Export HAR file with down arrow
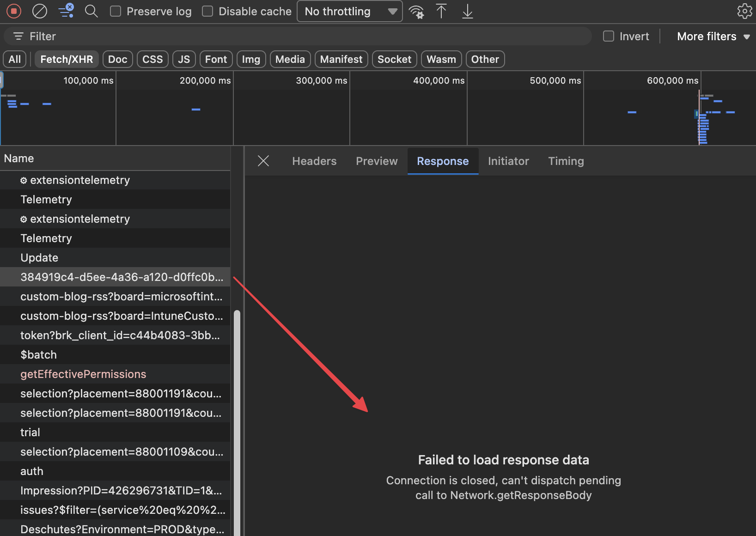 (x=468, y=11)
